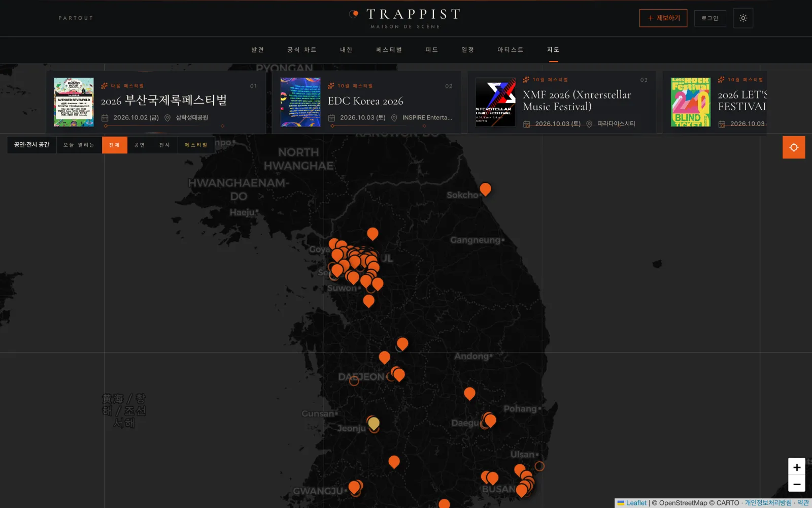The image size is (812, 508).
Task: Open the 발견 menu
Action: pos(258,50)
